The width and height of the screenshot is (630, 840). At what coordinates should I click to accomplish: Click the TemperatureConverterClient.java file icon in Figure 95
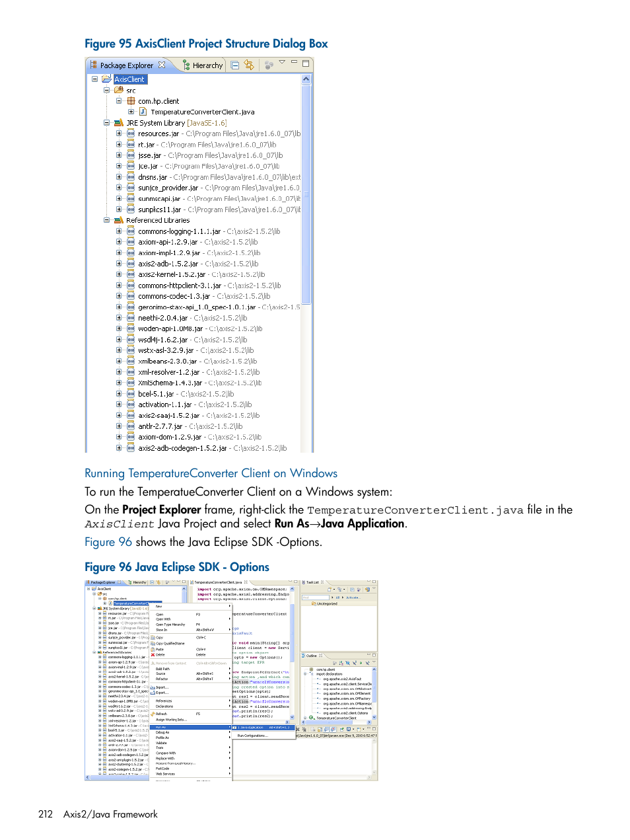click(143, 112)
